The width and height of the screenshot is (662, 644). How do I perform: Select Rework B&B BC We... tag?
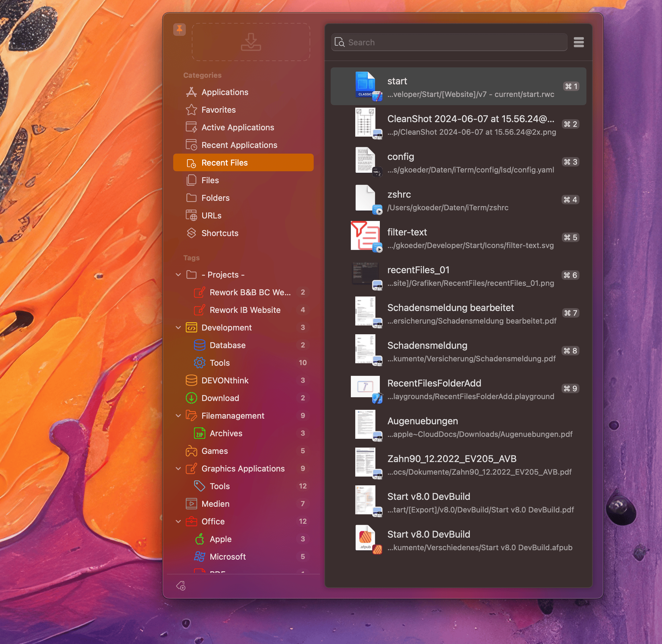[x=243, y=292]
